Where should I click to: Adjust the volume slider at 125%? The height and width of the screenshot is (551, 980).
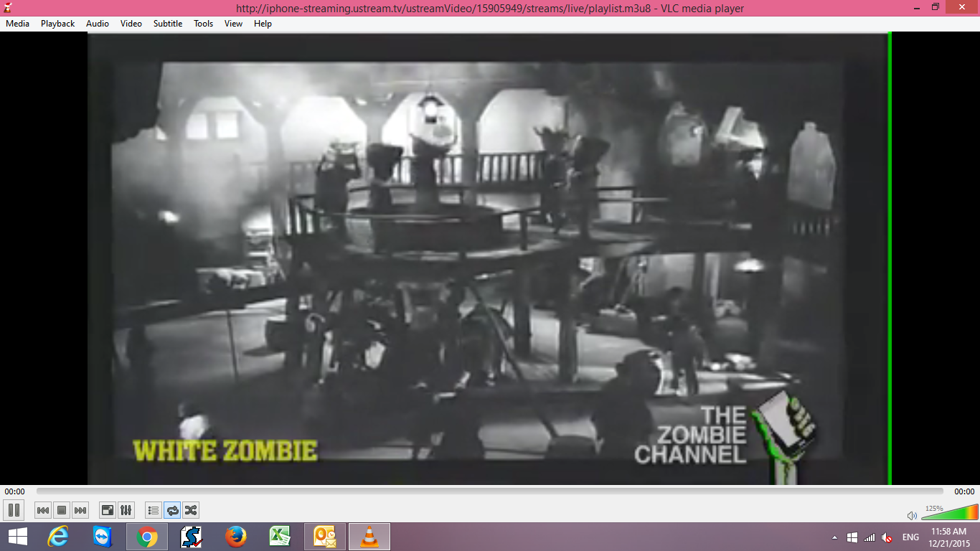[x=950, y=512]
